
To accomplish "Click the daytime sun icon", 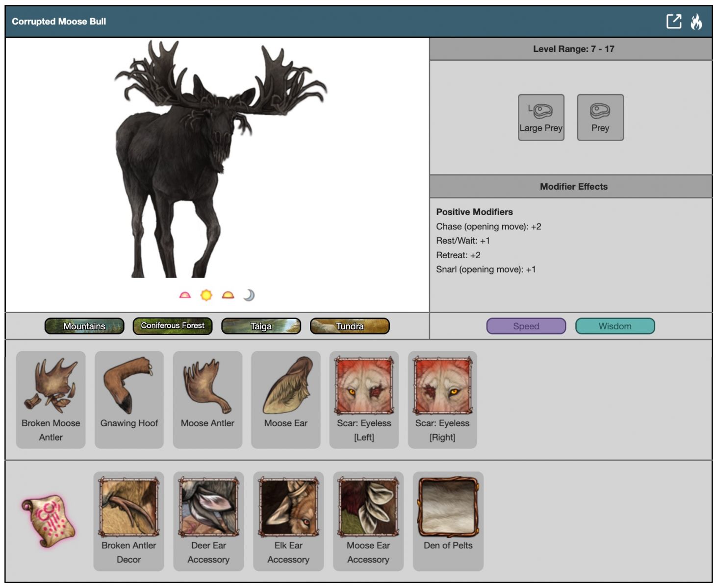I will click(x=206, y=295).
